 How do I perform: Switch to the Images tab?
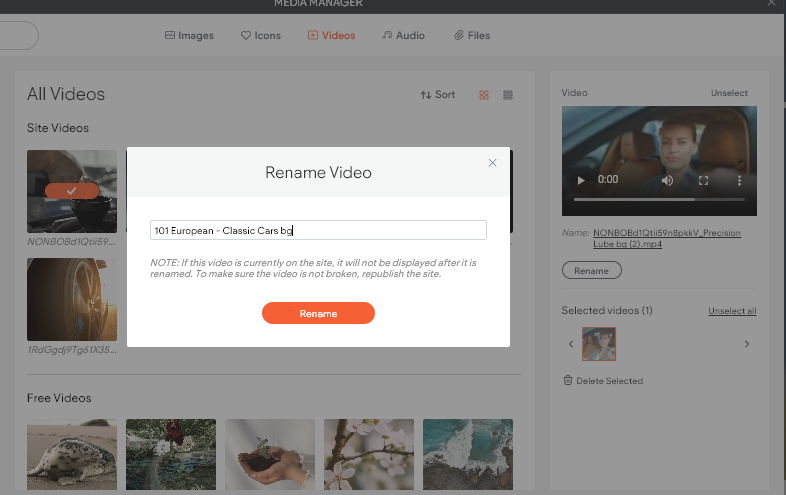(x=189, y=35)
